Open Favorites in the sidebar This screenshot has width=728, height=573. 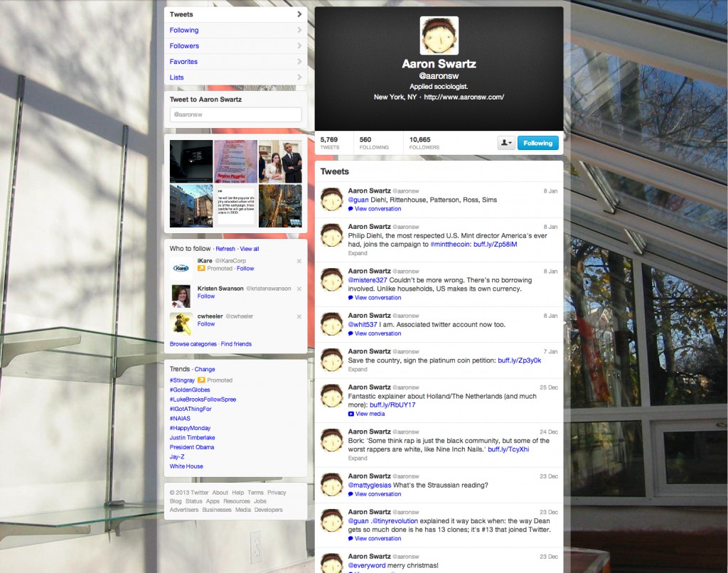click(x=236, y=62)
